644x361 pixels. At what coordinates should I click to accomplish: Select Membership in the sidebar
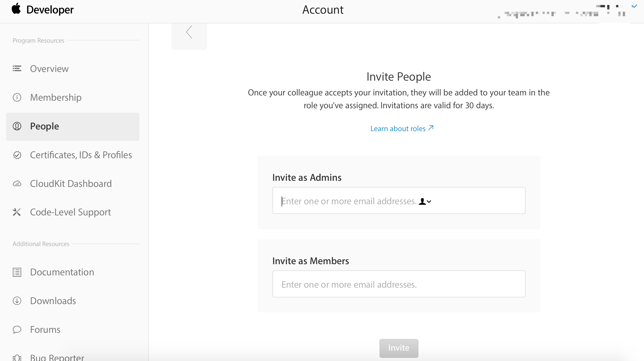[56, 97]
